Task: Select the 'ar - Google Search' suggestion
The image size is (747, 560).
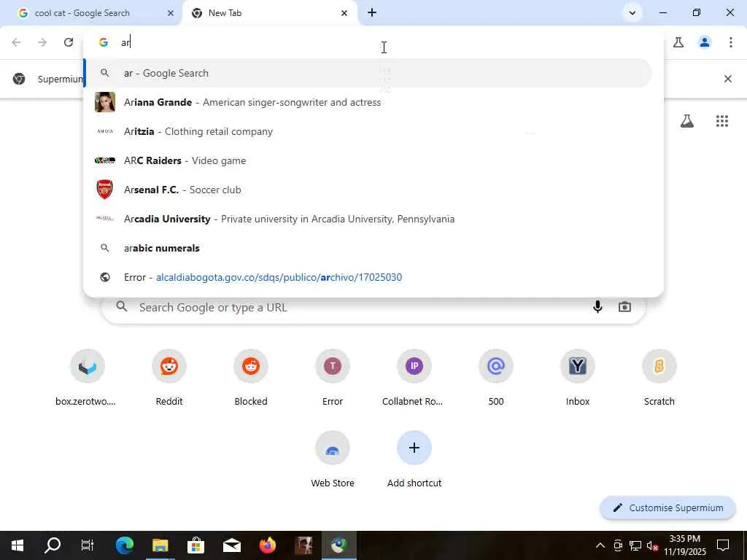Action: click(x=368, y=73)
